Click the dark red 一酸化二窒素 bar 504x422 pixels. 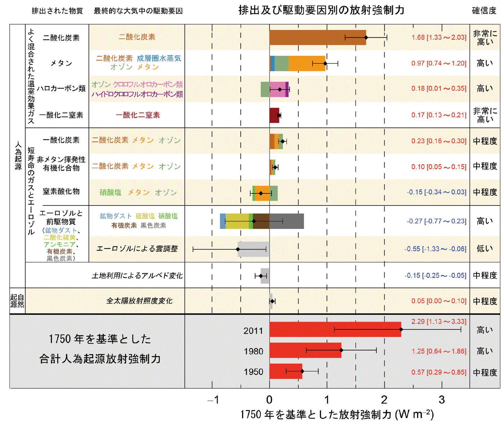pos(274,115)
